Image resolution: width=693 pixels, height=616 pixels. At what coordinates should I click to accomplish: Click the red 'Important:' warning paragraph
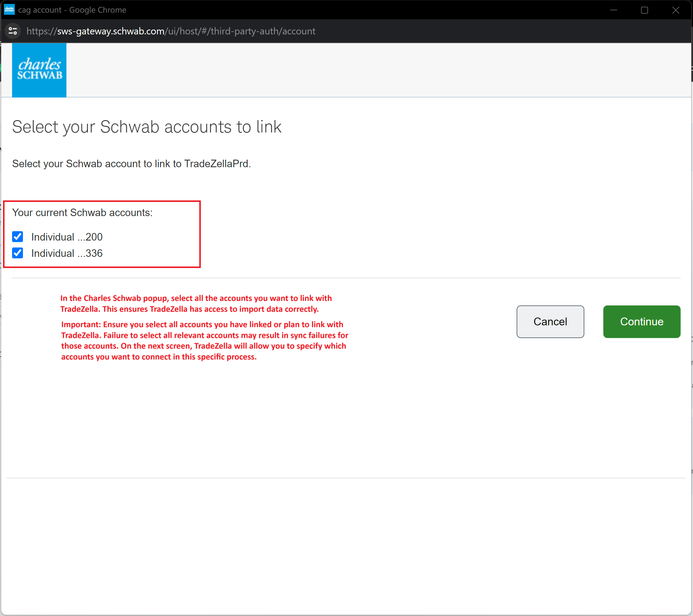pos(204,340)
